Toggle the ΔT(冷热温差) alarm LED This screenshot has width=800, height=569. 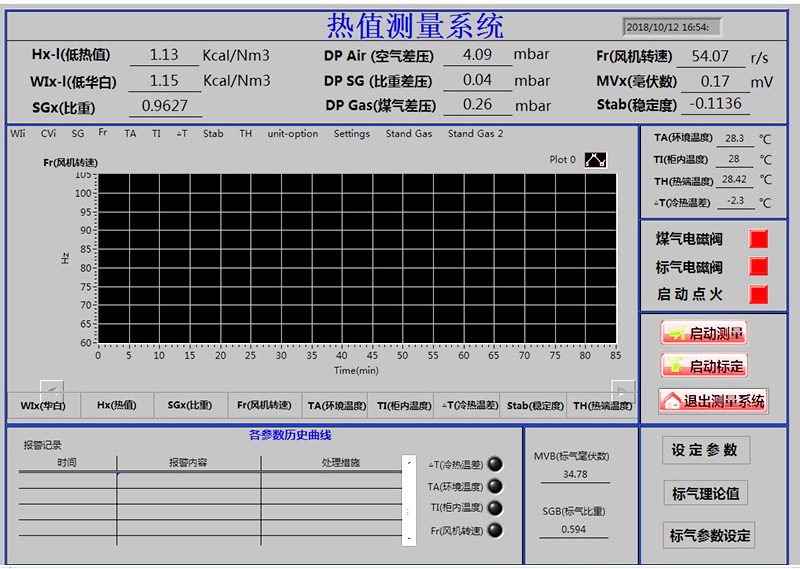point(495,464)
